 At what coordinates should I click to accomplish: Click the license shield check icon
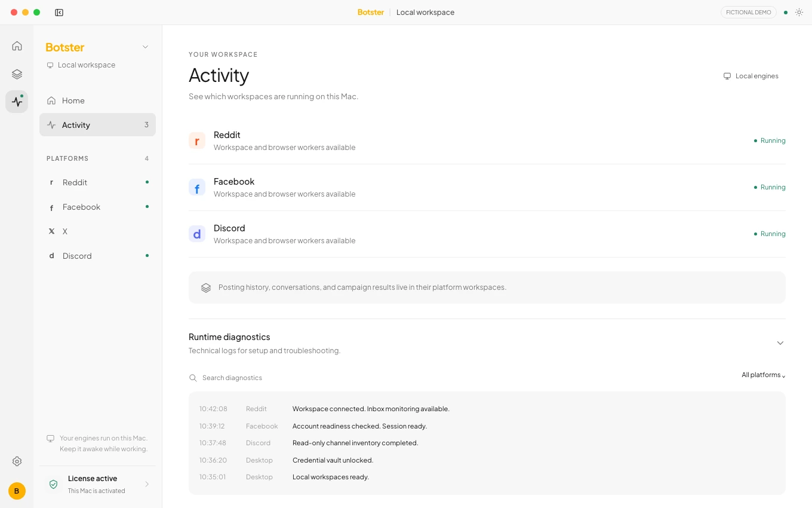53,484
